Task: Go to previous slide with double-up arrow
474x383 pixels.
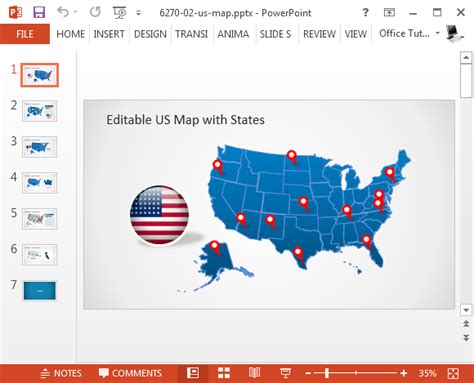Action: [x=466, y=323]
